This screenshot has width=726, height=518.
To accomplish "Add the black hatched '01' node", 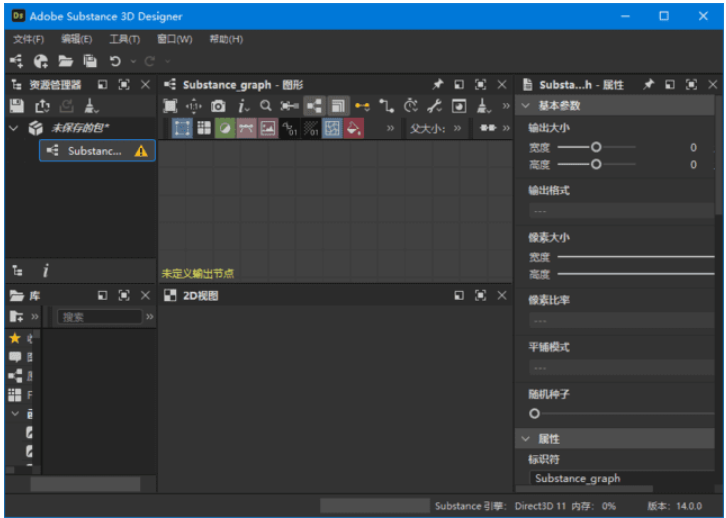I will tap(311, 128).
